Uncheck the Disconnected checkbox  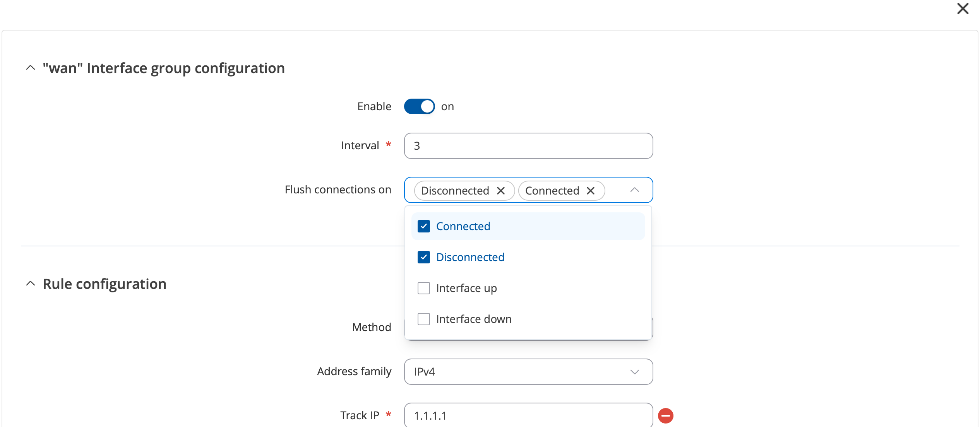click(x=424, y=257)
